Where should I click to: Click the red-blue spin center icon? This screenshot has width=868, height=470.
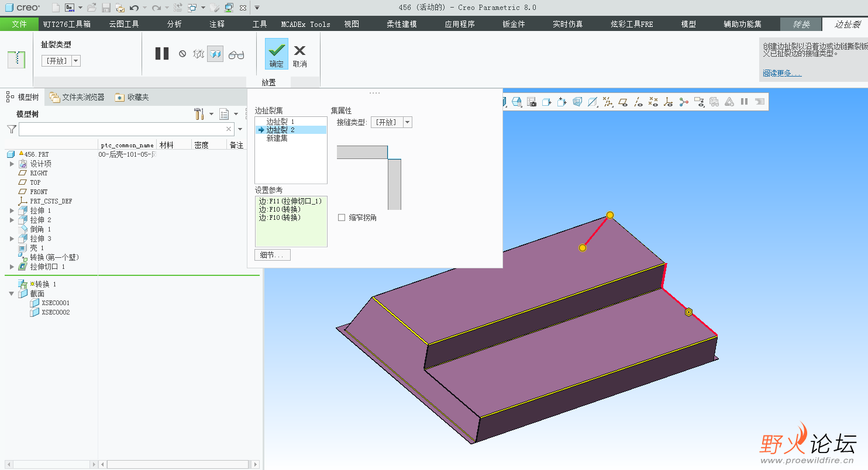pos(684,102)
